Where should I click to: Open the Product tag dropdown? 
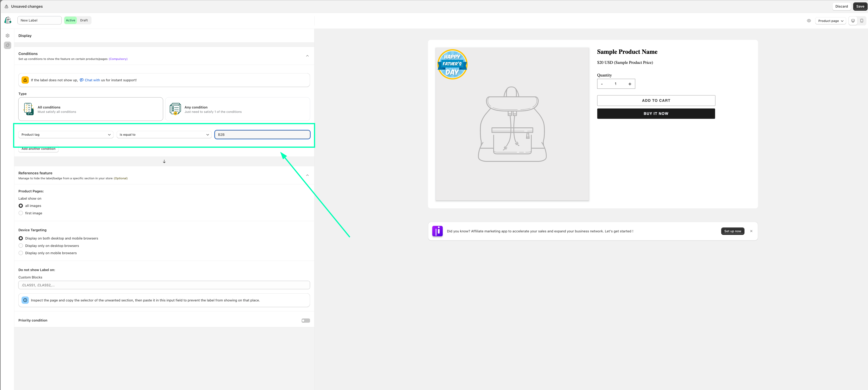pos(66,135)
